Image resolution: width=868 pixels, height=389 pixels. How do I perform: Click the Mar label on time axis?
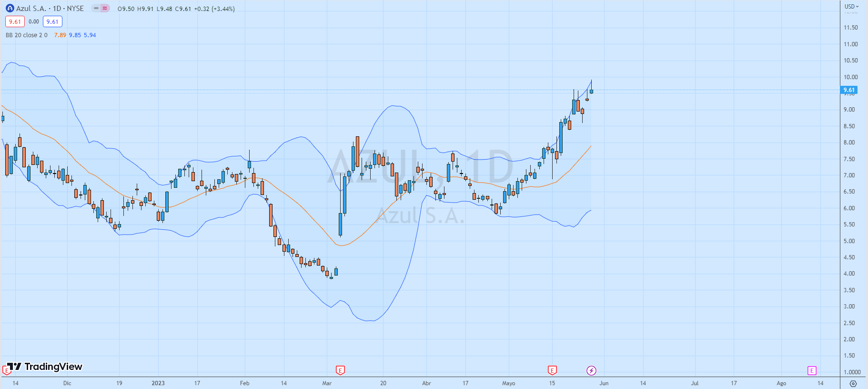327,383
